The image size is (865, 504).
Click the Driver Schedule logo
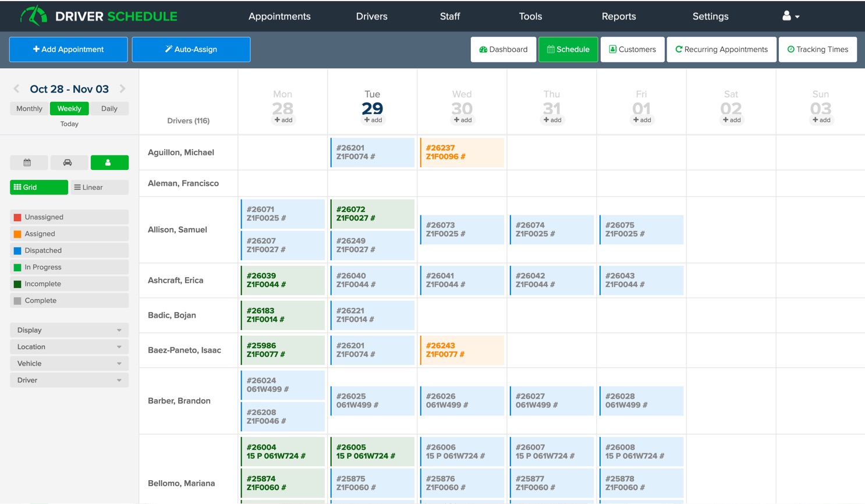pos(98,16)
